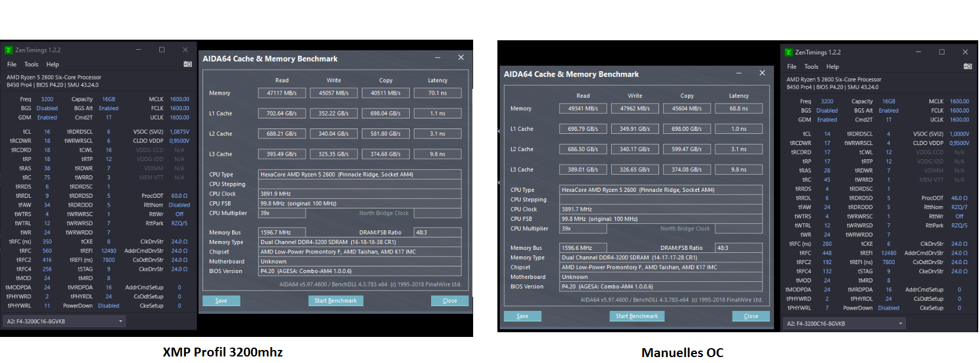Select Memory Read field showing 49341 MB/s
Image resolution: width=980 pixels, height=363 pixels.
583,108
